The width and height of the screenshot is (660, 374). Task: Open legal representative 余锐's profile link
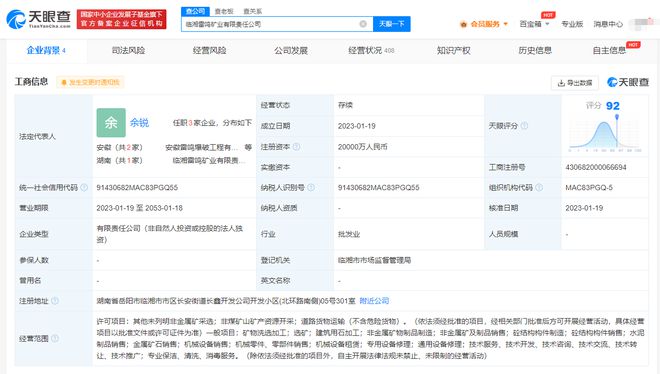coord(139,122)
